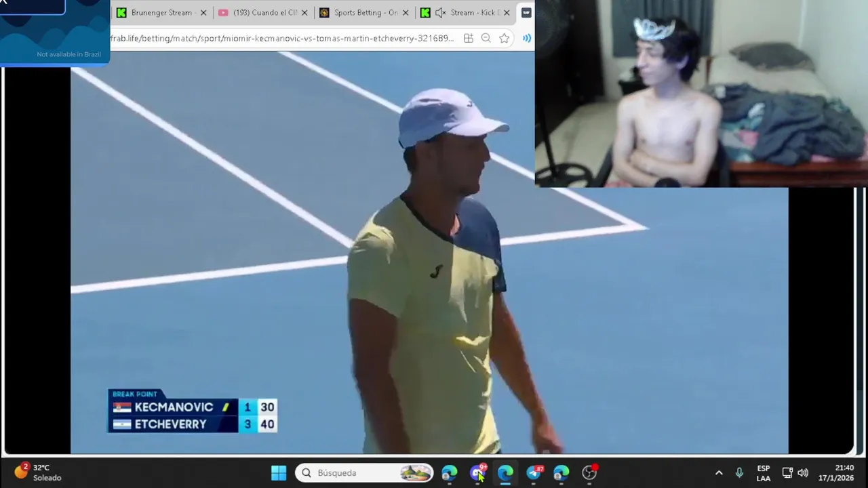
Task: Open Edge profile icon right of Telegram
Action: [561, 473]
